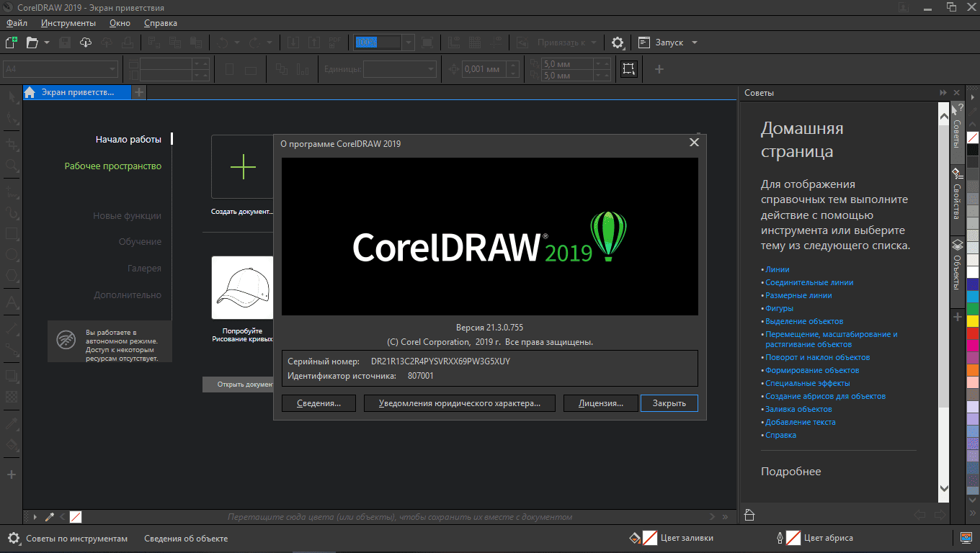Click the full-screen preview icon
Image resolution: width=980 pixels, height=553 pixels.
click(x=428, y=42)
